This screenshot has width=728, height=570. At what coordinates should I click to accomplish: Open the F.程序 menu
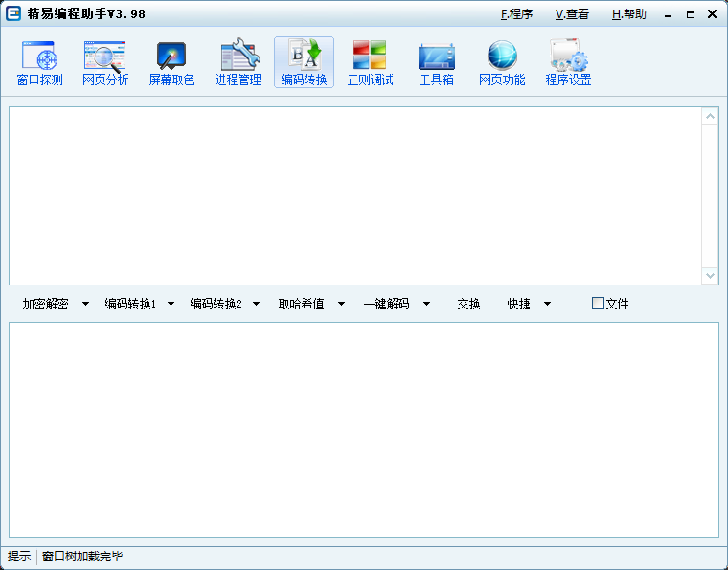(x=516, y=14)
